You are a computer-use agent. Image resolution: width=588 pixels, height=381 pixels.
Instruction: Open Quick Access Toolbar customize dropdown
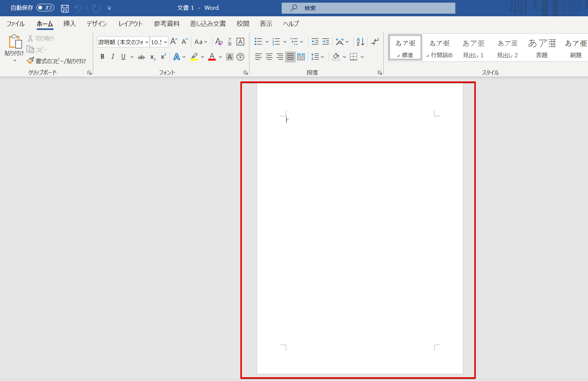[x=109, y=8]
